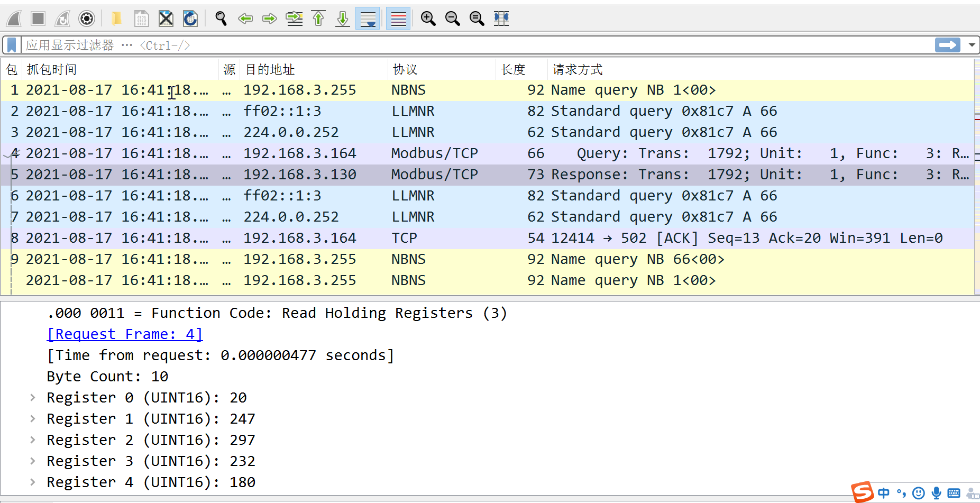
Task: Reload this capture file
Action: (x=190, y=19)
